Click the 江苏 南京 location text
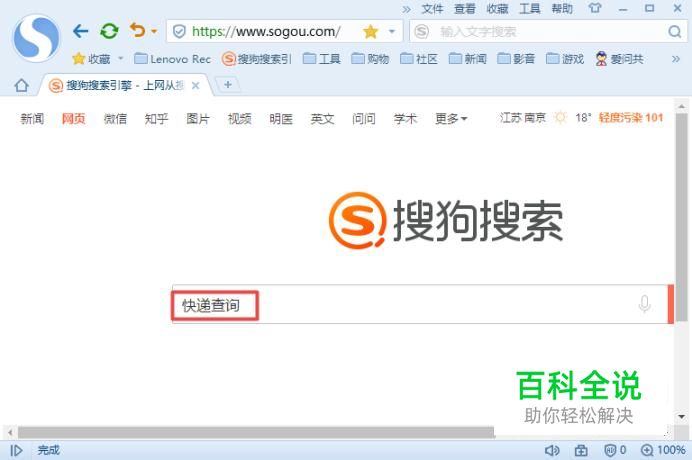 pyautogui.click(x=523, y=117)
